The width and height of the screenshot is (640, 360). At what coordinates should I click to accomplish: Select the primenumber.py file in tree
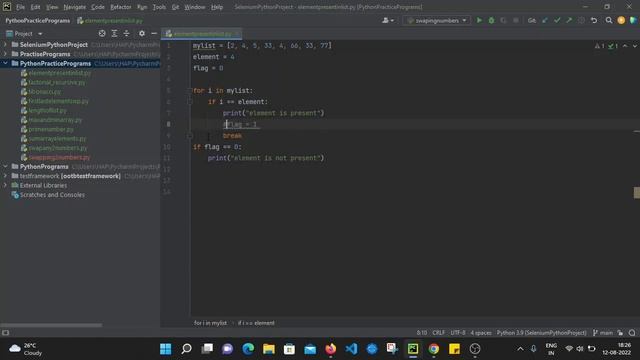[x=51, y=129]
